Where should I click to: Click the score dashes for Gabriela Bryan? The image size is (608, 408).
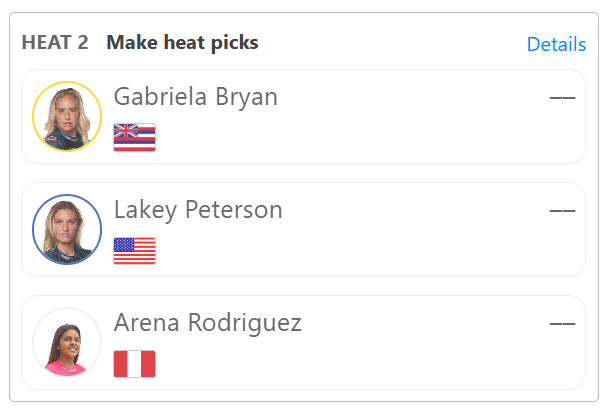tap(562, 98)
